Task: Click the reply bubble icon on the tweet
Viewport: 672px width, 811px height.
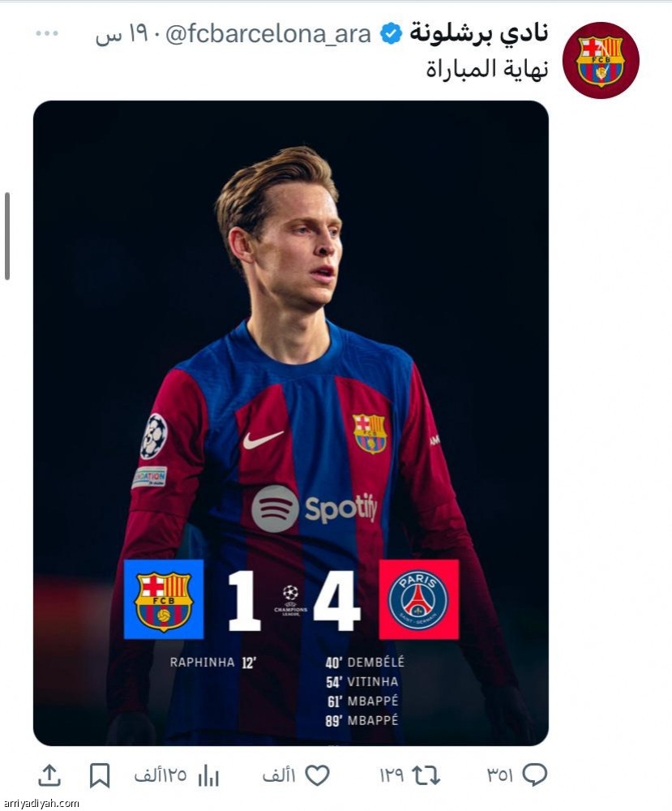Action: click(536, 775)
